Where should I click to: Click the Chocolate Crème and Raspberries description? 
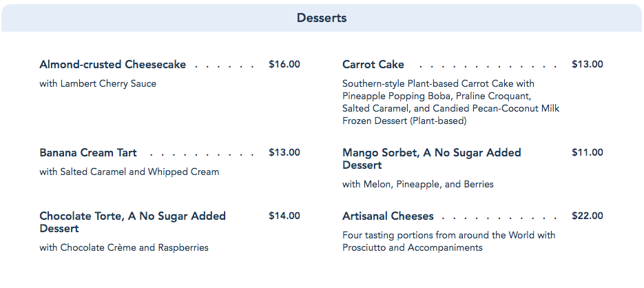click(x=124, y=248)
